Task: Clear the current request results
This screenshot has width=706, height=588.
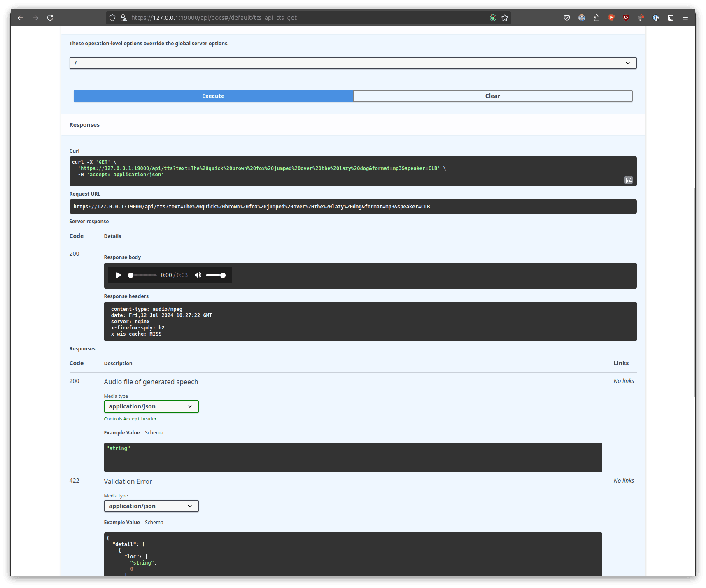Action: coord(493,96)
